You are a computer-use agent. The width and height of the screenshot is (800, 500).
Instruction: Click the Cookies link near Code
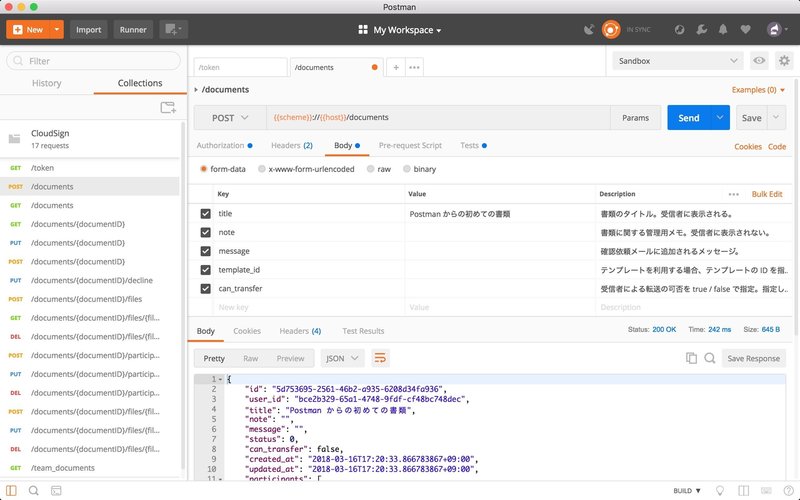click(x=747, y=146)
